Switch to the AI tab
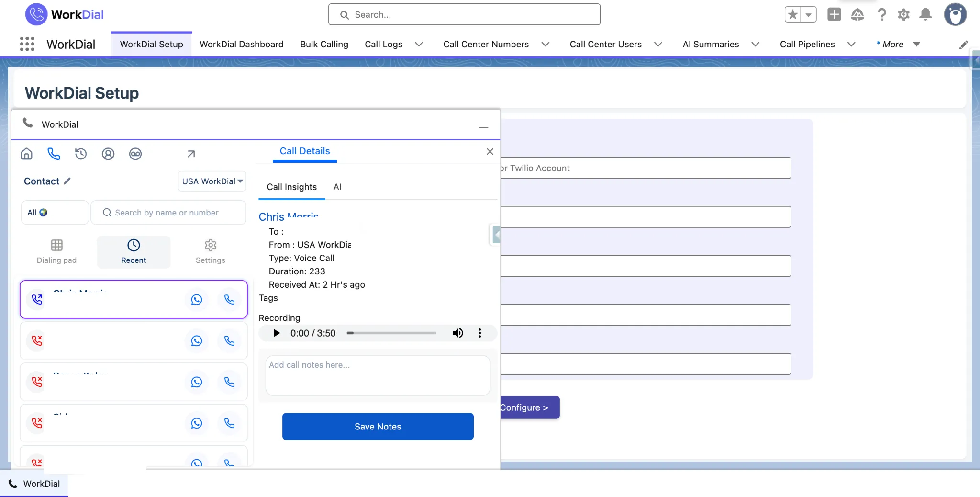Image resolution: width=980 pixels, height=497 pixels. point(337,187)
